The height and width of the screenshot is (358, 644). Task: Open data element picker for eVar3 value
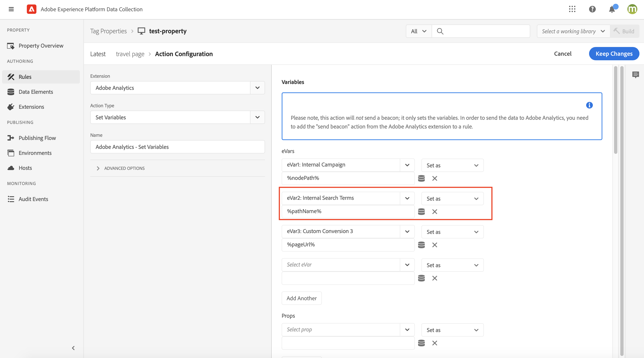pos(421,245)
